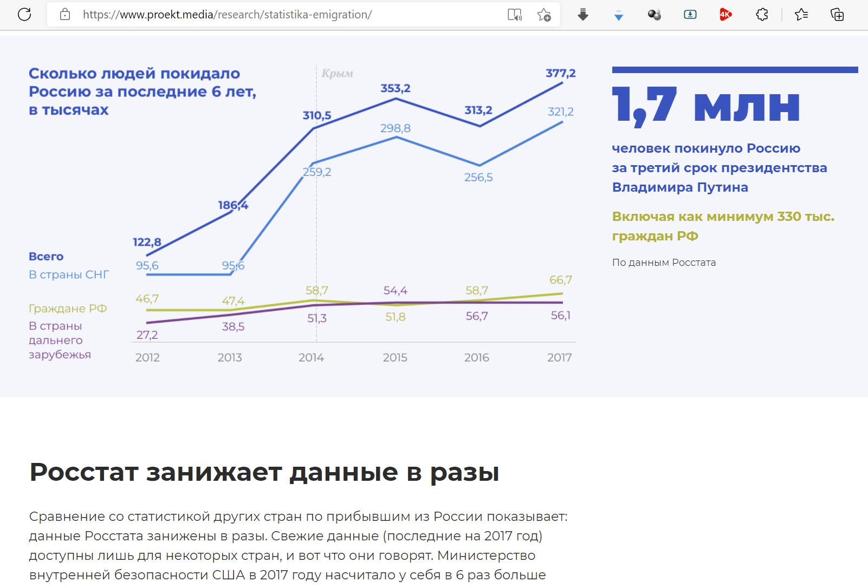Click the 47,4 data value
868x588 pixels.
tap(233, 301)
